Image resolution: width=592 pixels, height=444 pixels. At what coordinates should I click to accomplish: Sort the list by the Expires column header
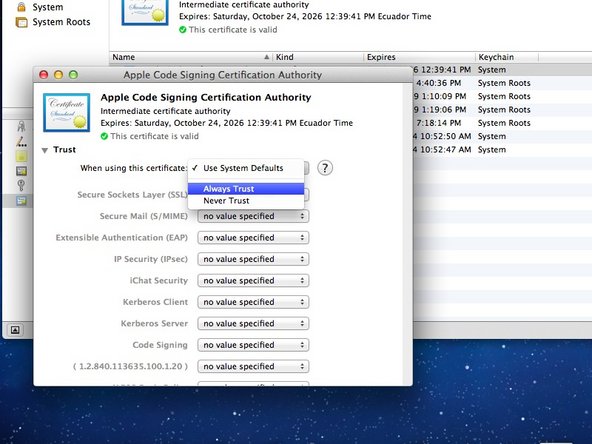click(419, 57)
